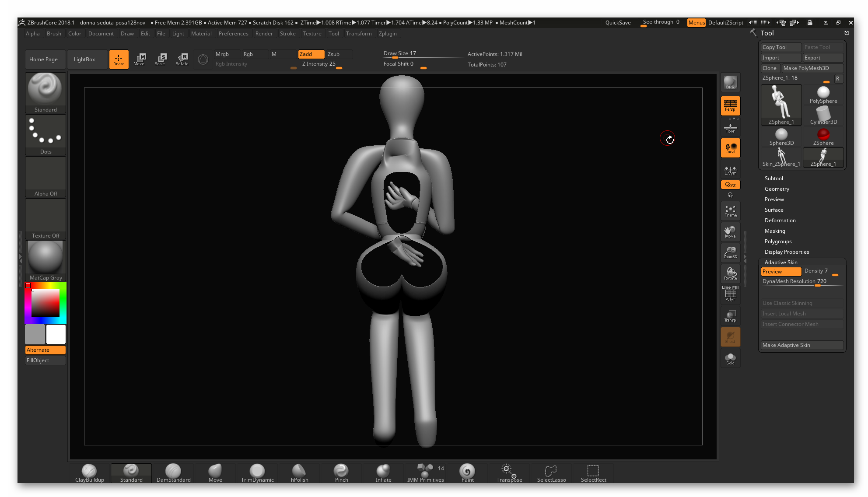Activate the Rotate tool icon
Viewport: 868px width, 497px height.
(x=182, y=59)
